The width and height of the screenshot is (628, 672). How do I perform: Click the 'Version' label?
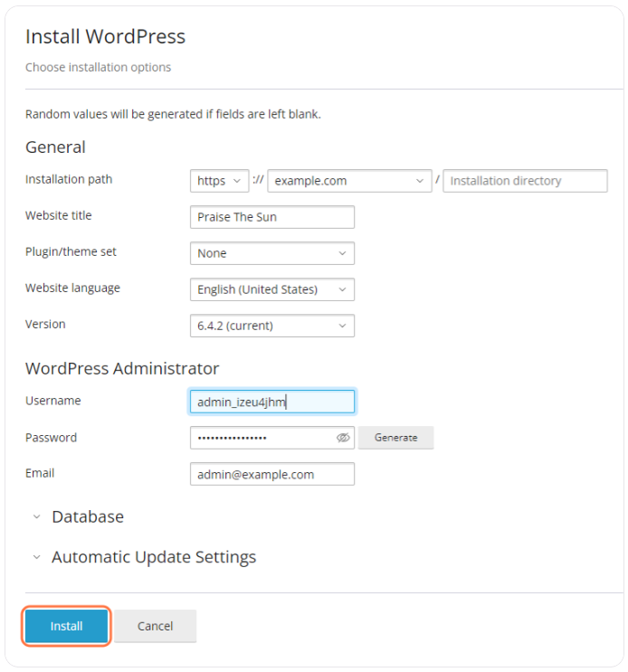[x=45, y=324]
